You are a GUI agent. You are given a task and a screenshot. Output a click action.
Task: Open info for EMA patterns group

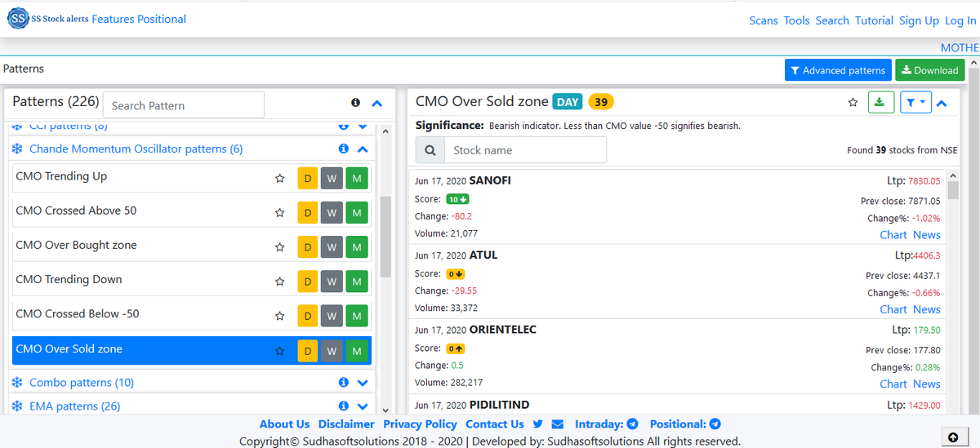(x=343, y=406)
